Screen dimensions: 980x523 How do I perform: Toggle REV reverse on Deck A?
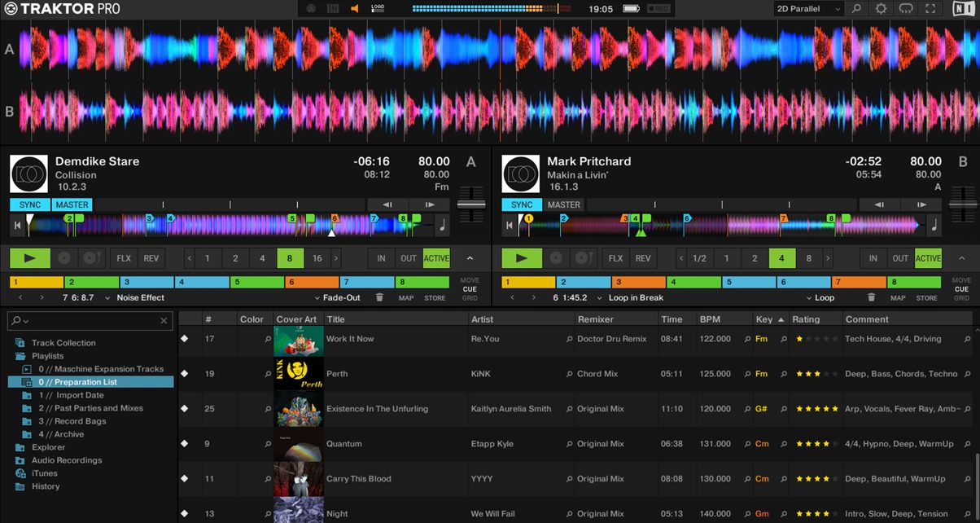151,258
